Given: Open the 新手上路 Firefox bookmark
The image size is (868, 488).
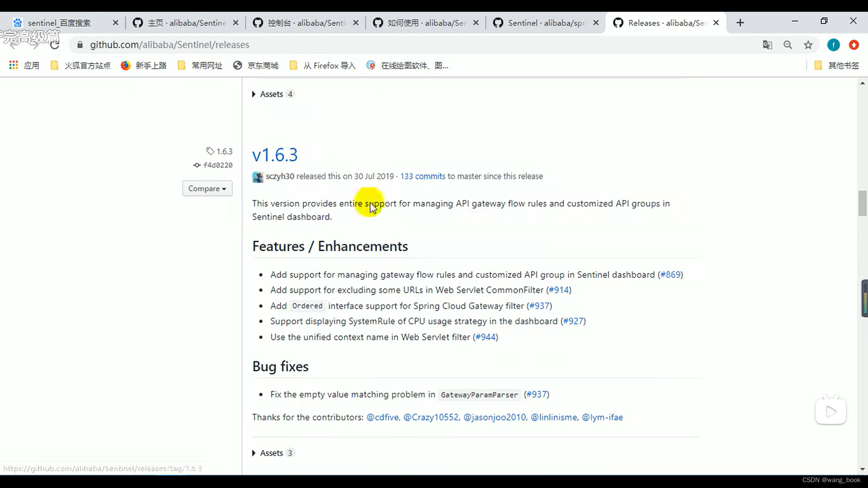Looking at the screenshot, I should coord(144,66).
